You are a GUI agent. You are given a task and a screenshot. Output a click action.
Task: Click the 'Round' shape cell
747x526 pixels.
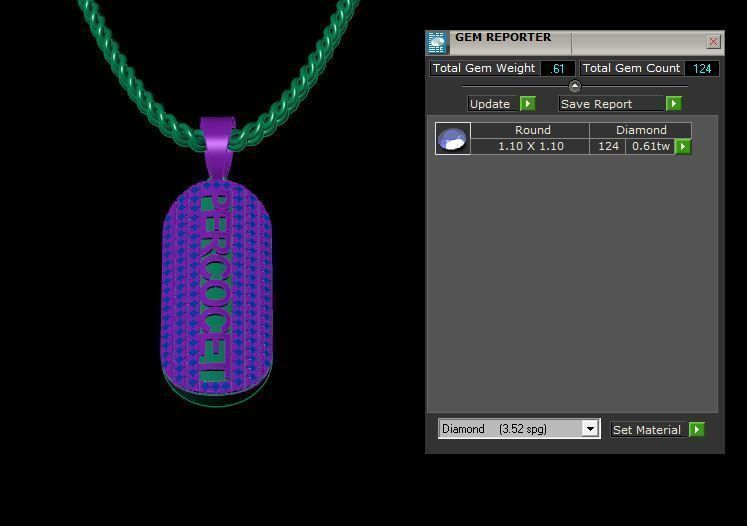click(530, 130)
